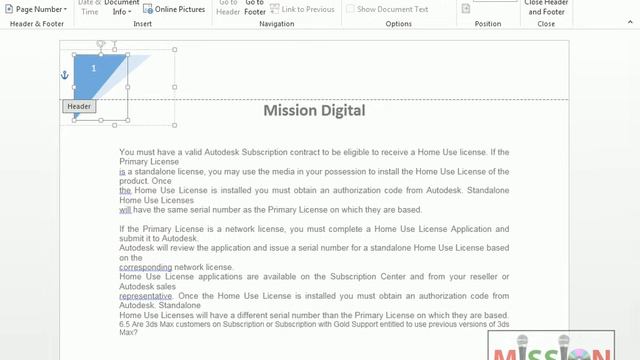
Task: Click Close Header and Footer
Action: coord(546,8)
